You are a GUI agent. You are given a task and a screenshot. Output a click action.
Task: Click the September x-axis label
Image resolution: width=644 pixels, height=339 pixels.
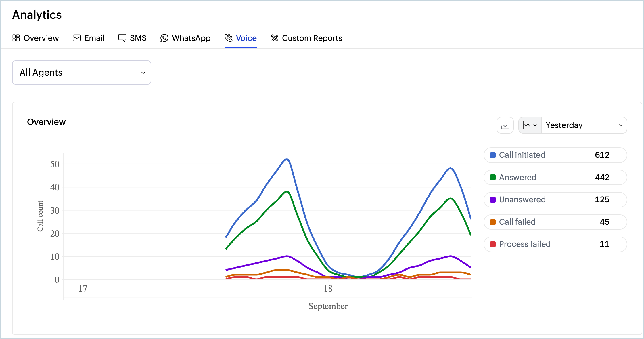[x=328, y=306]
